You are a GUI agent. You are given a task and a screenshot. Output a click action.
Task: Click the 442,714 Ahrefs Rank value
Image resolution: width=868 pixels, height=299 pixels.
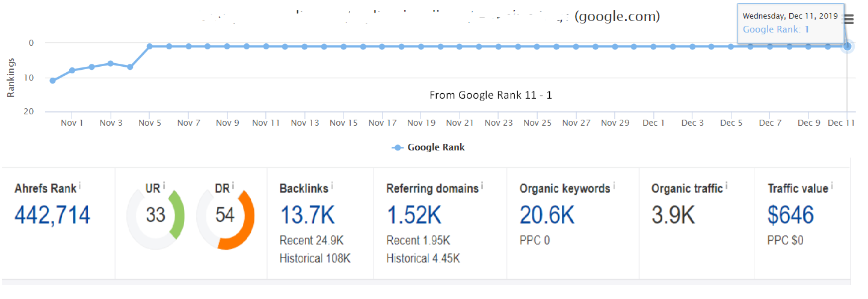coord(52,215)
